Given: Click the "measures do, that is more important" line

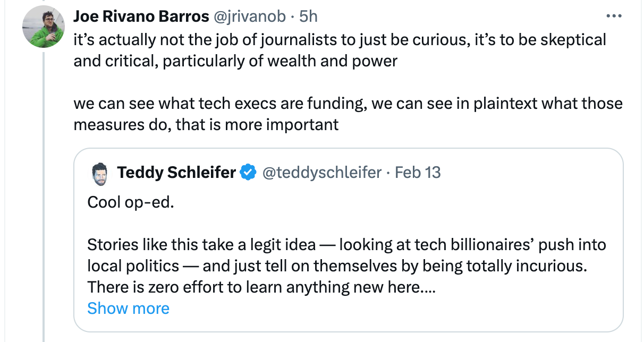Looking at the screenshot, I should point(206,124).
